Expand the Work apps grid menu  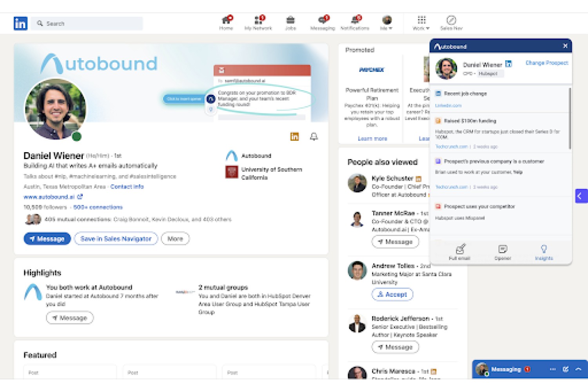[x=421, y=23]
